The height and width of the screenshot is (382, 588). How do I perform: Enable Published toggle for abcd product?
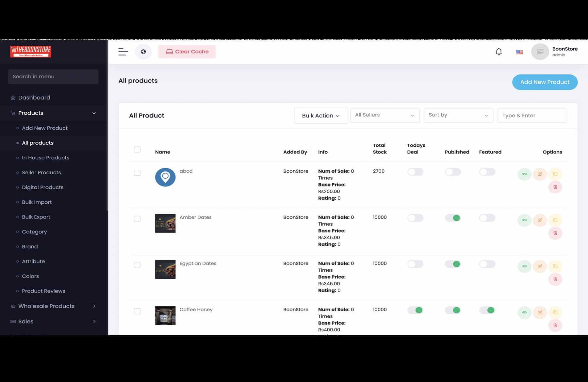click(x=453, y=172)
